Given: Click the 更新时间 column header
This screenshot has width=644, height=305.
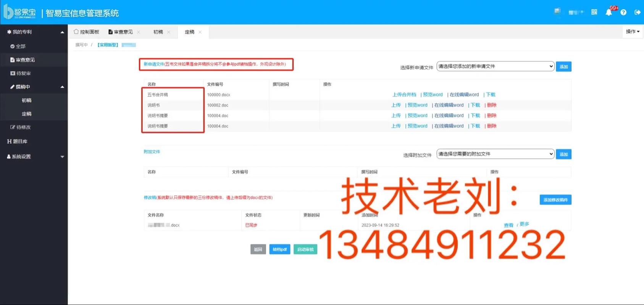Looking at the screenshot, I should click(x=312, y=215).
